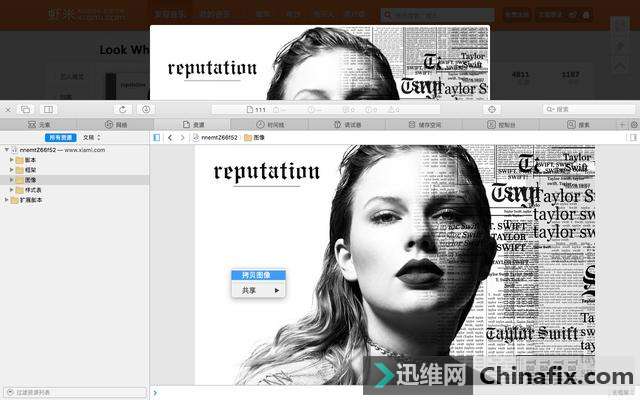
Task: Click the document item in the path bar
Action: point(216,138)
